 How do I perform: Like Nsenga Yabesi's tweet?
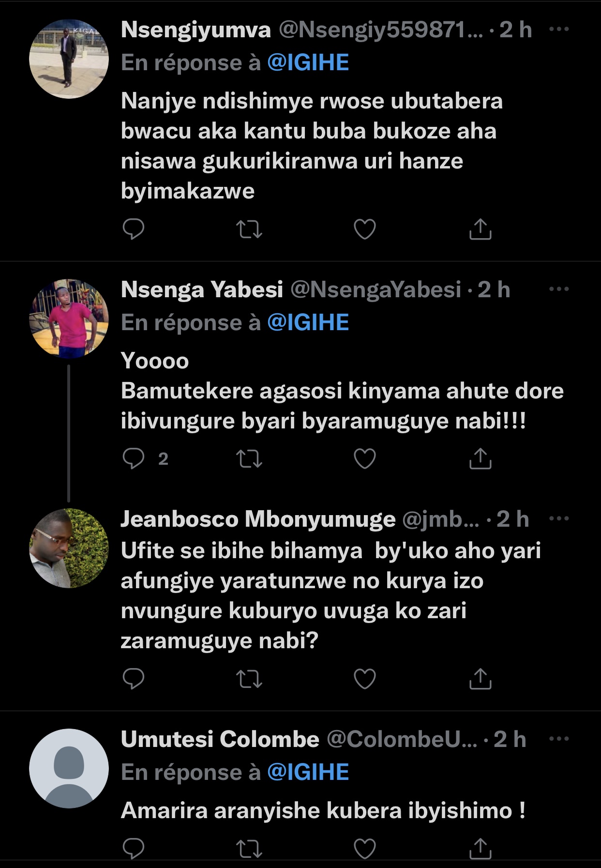click(365, 459)
